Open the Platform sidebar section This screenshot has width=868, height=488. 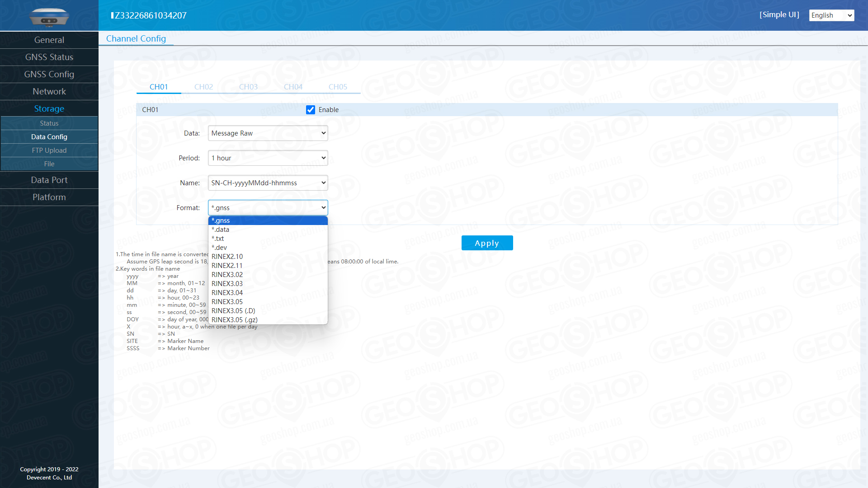[49, 197]
